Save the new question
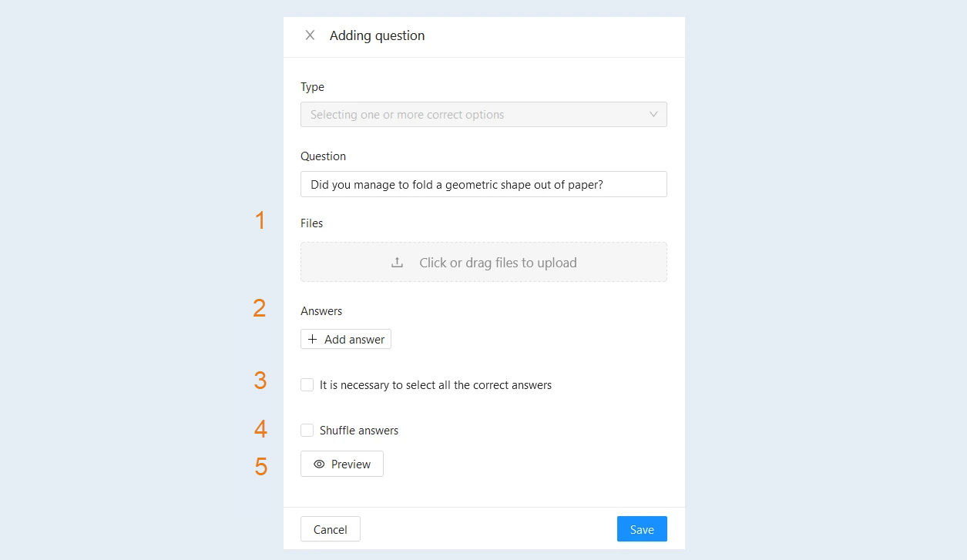 click(x=642, y=529)
